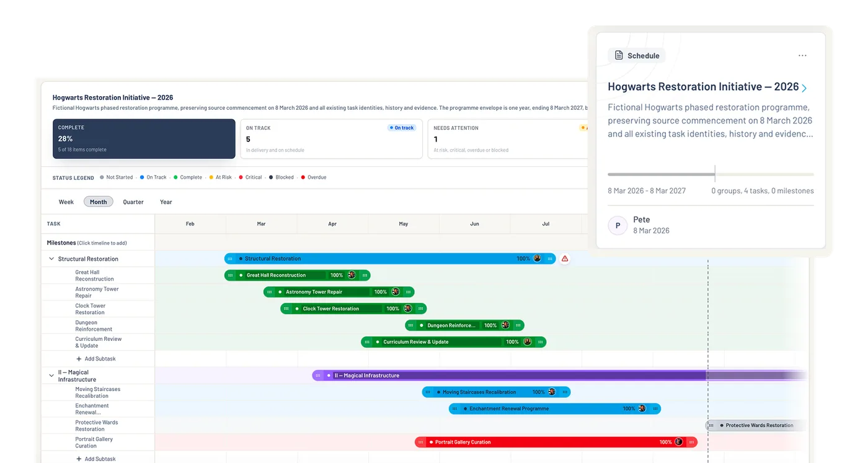Image resolution: width=868 pixels, height=463 pixels.
Task: Click the assignee avatar on the Curriculum Review & Update bar
Action: pyautogui.click(x=527, y=342)
